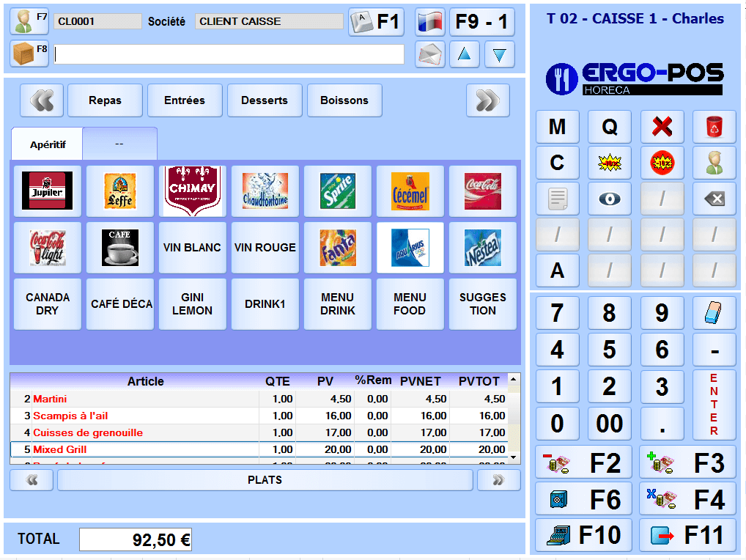Add Chaudfontaine water to order
Image resolution: width=746 pixels, height=560 pixels.
265,191
